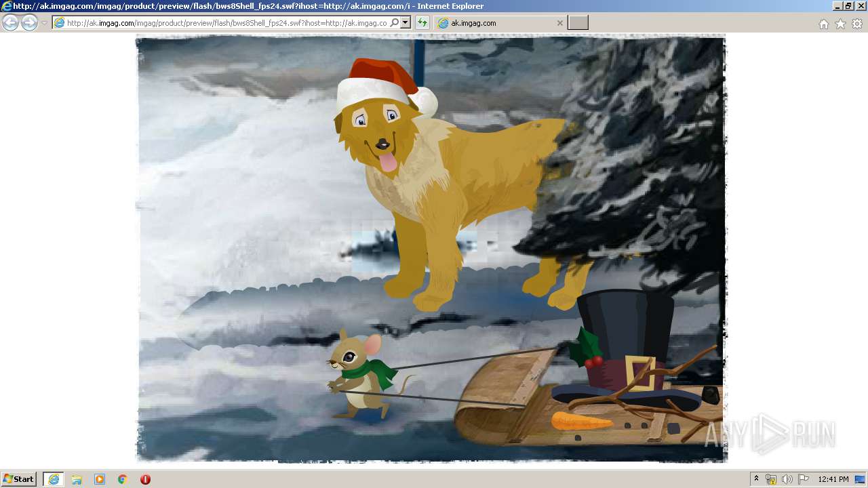The height and width of the screenshot is (488, 868).
Task: Minimize the Internet Explorer window
Action: coord(837,6)
